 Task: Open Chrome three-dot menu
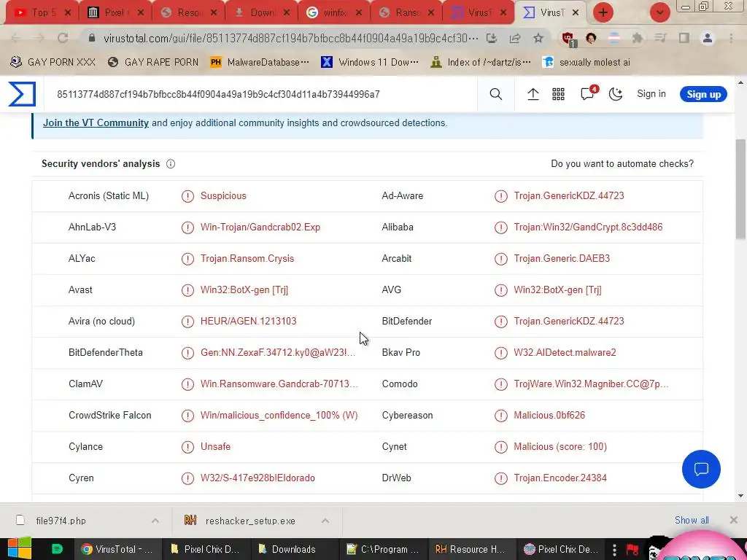(x=731, y=38)
